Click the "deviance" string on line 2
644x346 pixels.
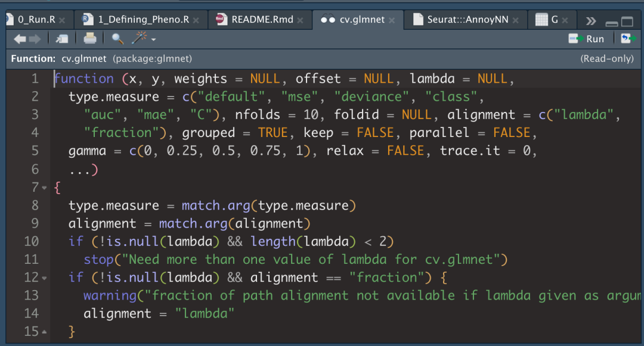pos(371,96)
